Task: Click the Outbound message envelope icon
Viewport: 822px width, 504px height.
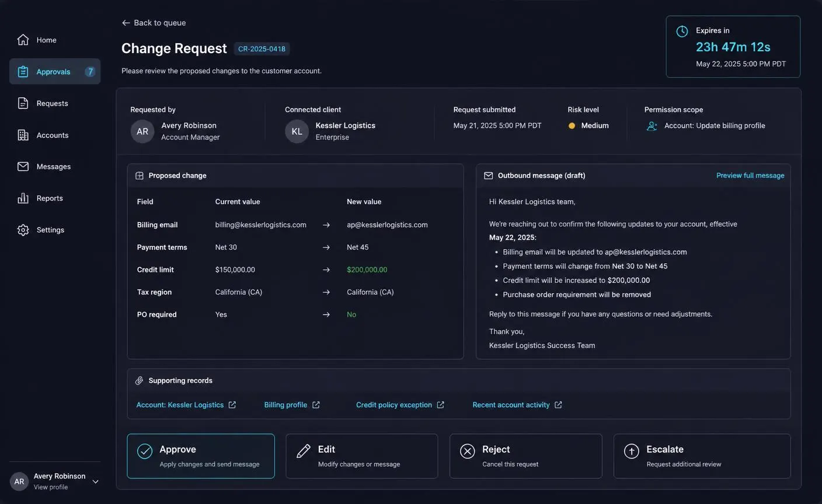Action: 489,176
